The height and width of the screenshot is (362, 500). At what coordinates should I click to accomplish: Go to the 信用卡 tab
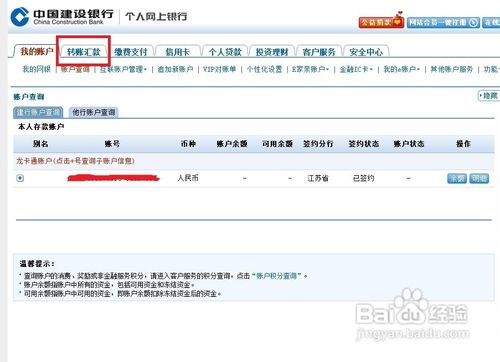pos(177,52)
